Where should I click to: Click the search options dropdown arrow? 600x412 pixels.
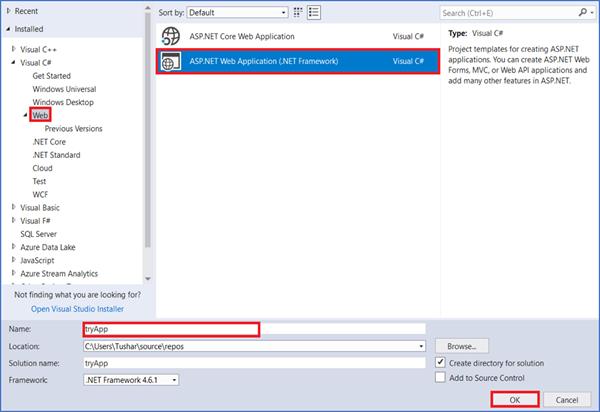click(x=592, y=13)
